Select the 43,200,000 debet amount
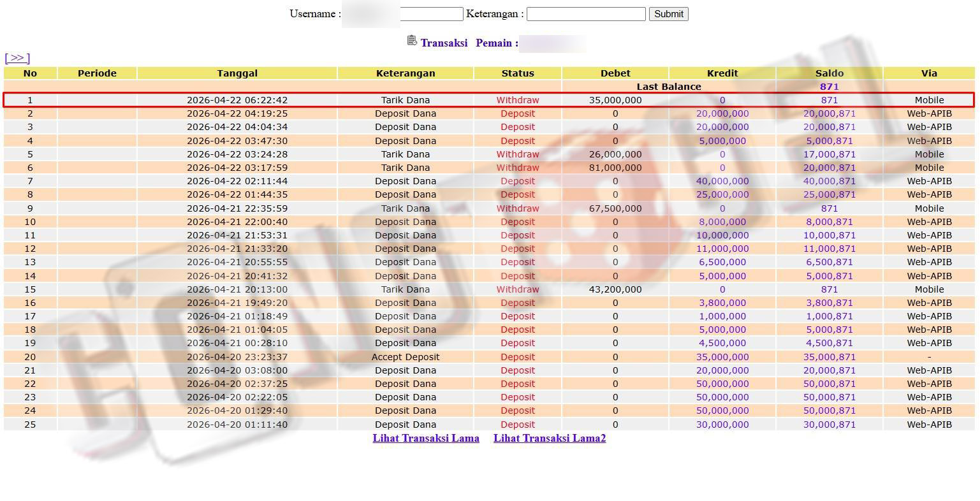The width and height of the screenshot is (980, 501). pyautogui.click(x=615, y=289)
